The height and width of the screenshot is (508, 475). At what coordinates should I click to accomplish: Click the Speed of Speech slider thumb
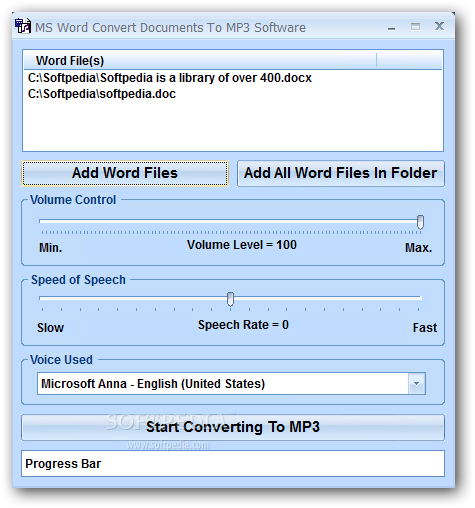click(230, 299)
